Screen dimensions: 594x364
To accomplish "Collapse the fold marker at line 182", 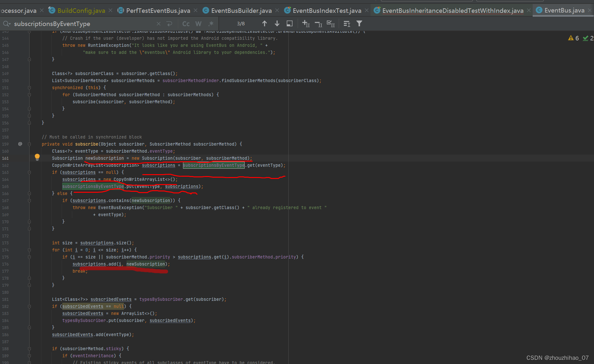I will click(x=29, y=306).
